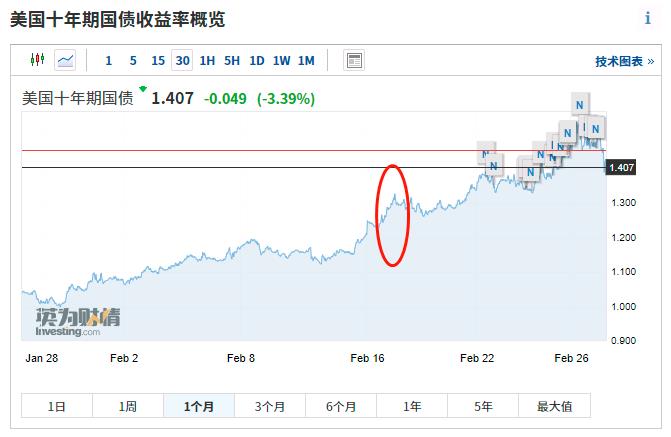Switch to the 5年 range tab

(x=483, y=406)
